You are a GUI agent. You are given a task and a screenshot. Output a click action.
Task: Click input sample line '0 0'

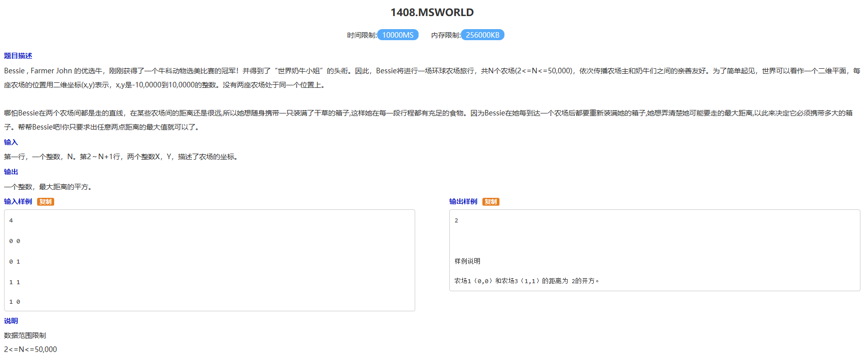coord(15,241)
